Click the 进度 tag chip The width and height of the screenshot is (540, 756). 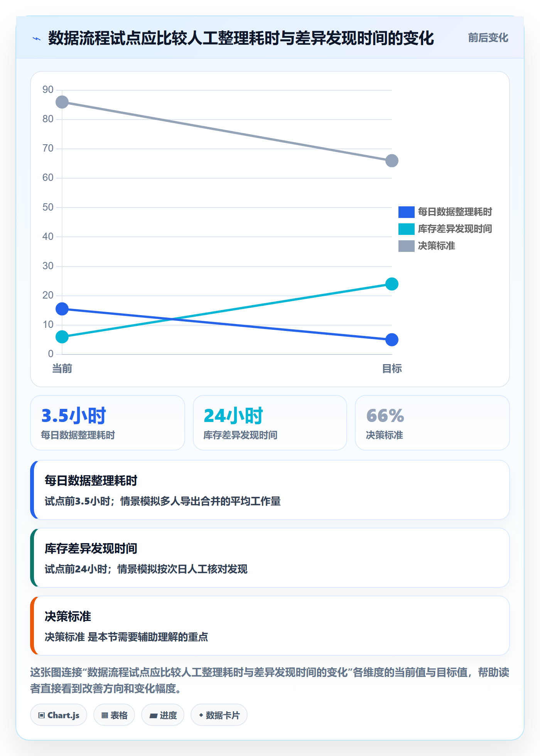(163, 715)
